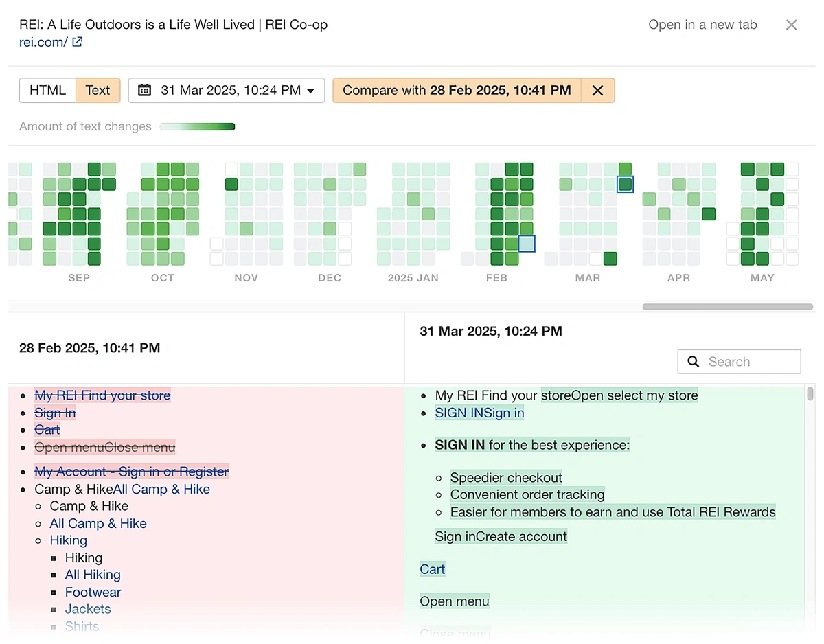The height and width of the screenshot is (644, 824).
Task: Open rei.com external link icon
Action: (x=78, y=42)
